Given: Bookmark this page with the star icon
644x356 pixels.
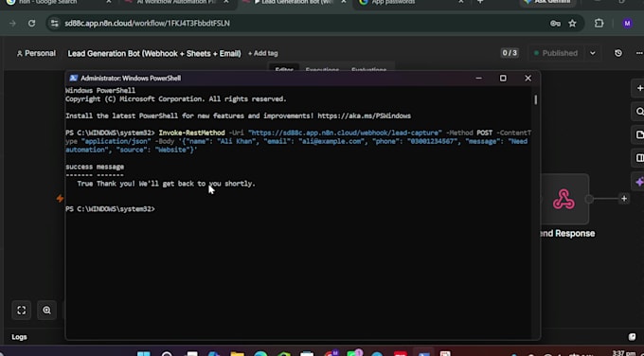Looking at the screenshot, I should [x=573, y=24].
